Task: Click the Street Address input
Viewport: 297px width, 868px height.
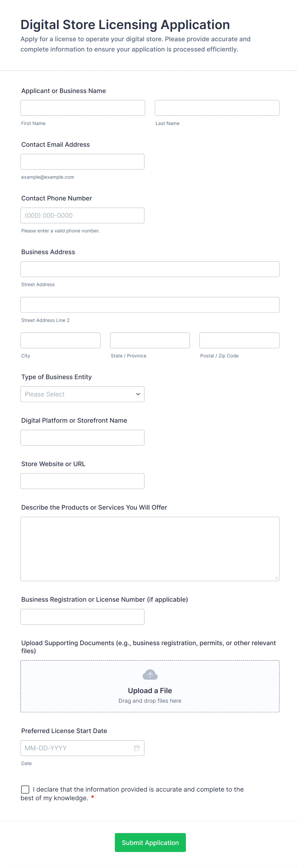Action: point(150,269)
